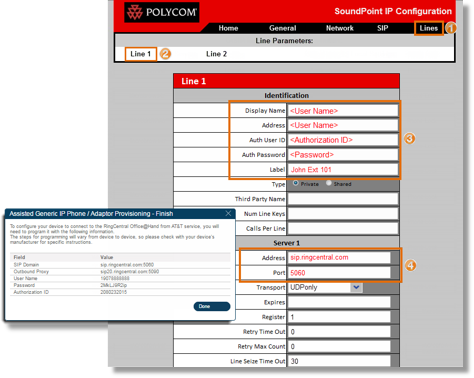Click the Server 1 section heading

(x=286, y=243)
